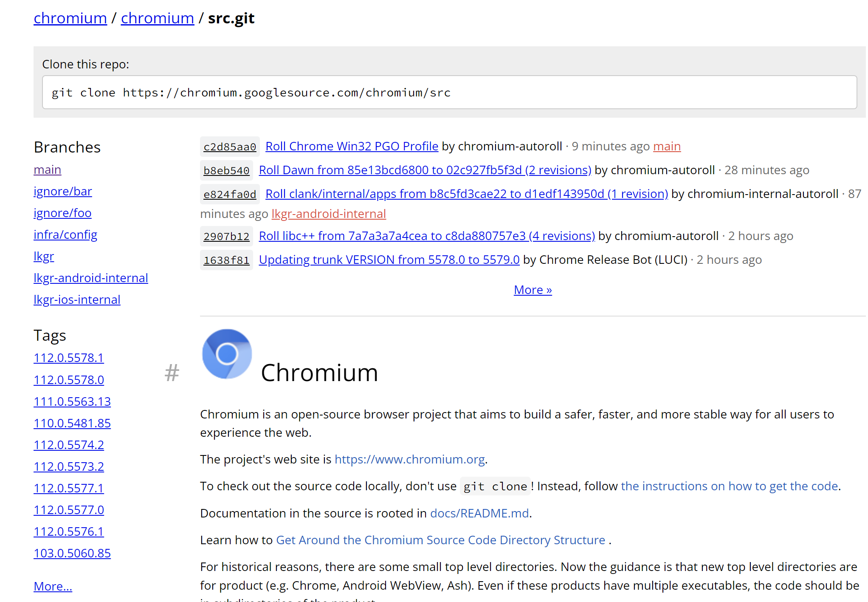This screenshot has height=602, width=868.
Task: Open the docs/README.md link
Action: point(479,513)
